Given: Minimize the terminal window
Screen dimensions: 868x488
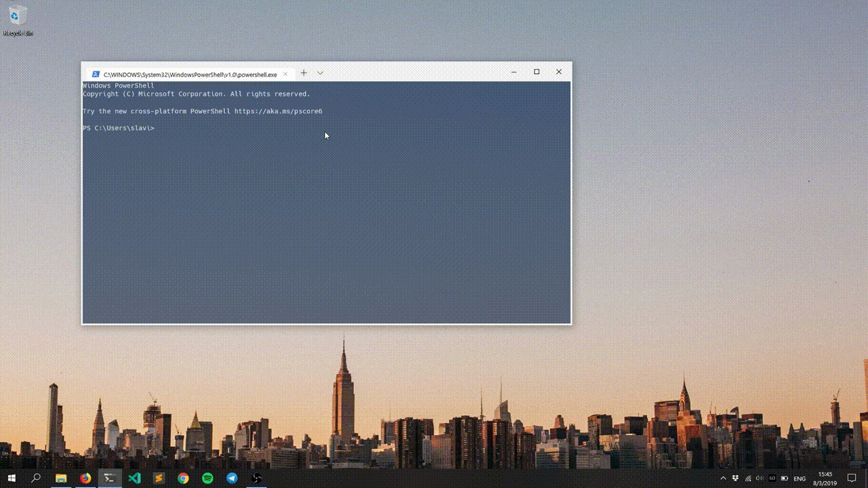Looking at the screenshot, I should point(514,72).
